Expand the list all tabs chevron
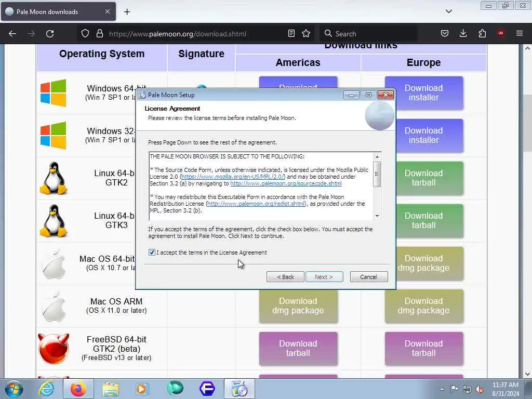This screenshot has height=399, width=532. coord(448,11)
